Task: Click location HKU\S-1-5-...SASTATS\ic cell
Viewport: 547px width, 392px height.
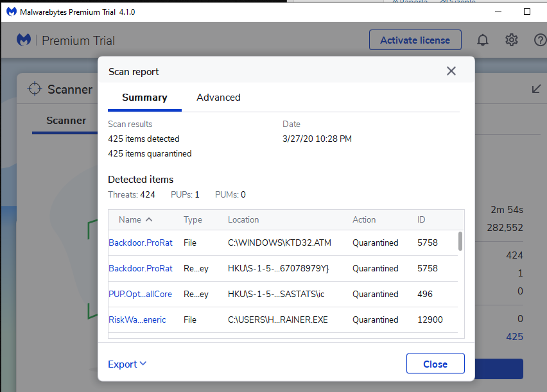Action: click(x=276, y=294)
